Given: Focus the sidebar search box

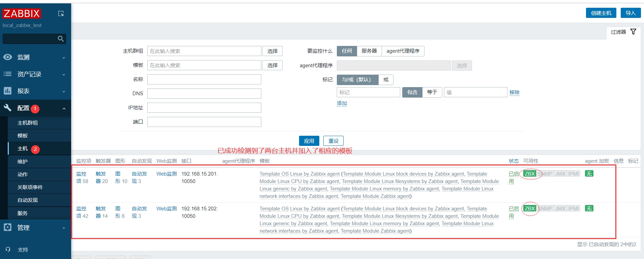Looking at the screenshot, I should [34, 39].
